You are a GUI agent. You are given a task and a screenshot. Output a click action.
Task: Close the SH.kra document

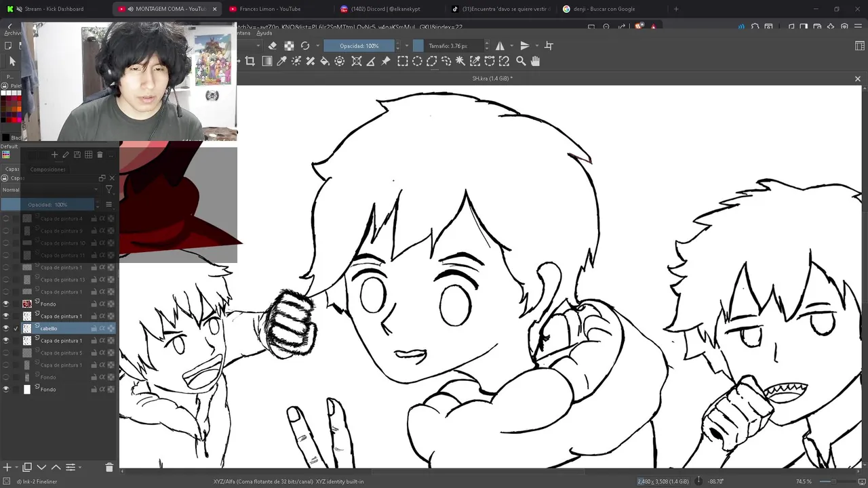857,79
